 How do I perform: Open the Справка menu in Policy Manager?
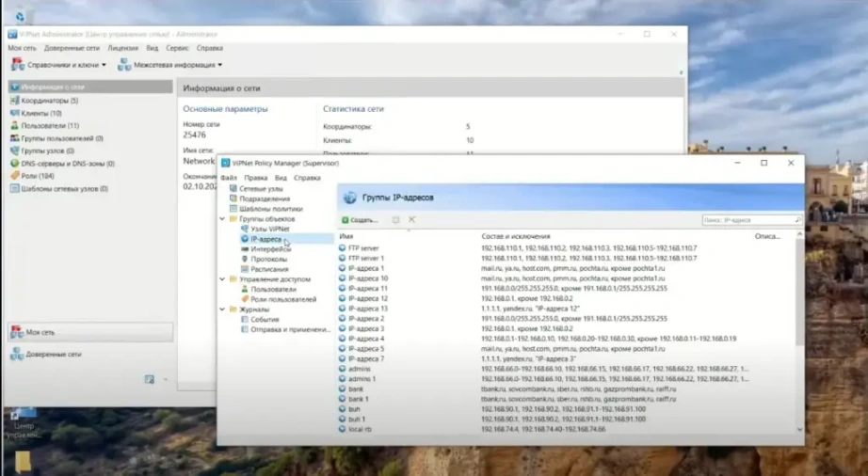[x=307, y=178]
